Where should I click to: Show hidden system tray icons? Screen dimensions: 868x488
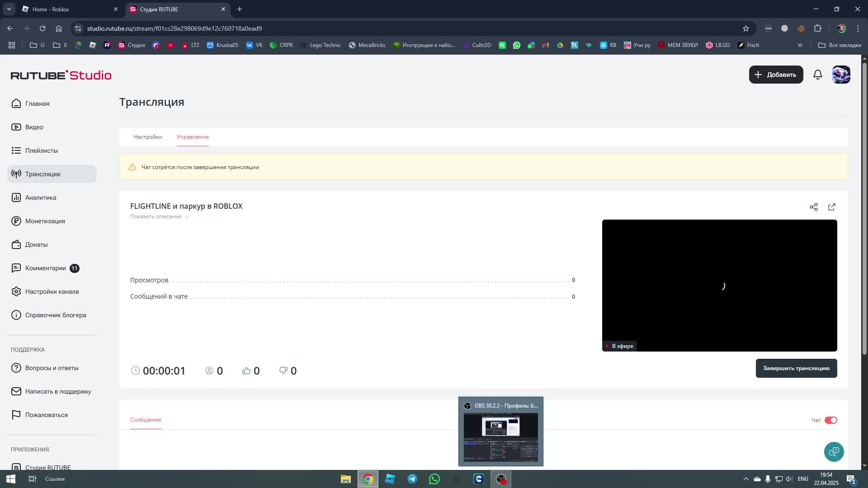(x=746, y=479)
